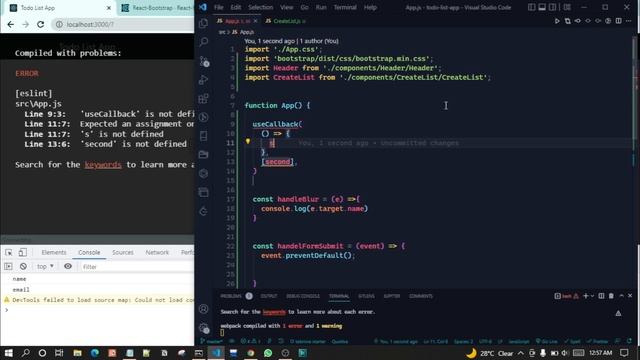The width and height of the screenshot is (640, 360).
Task: Switch to the DEBUG CONSOLE panel tab
Action: 303,296
